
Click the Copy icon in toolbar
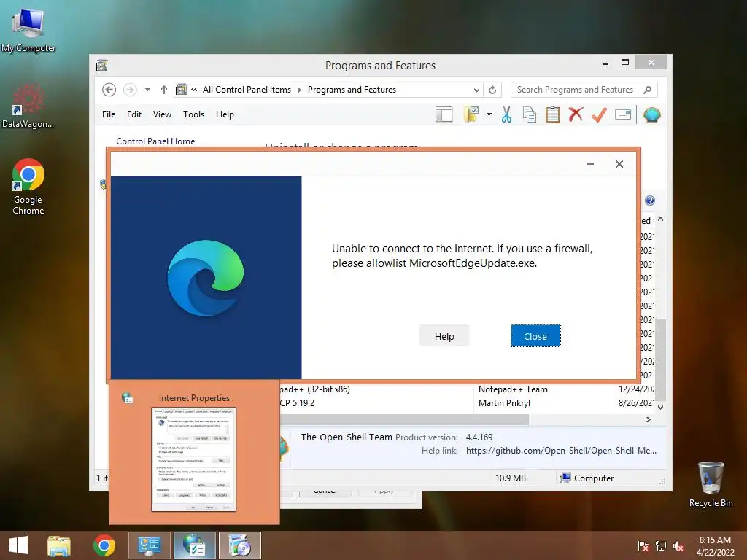[530, 114]
